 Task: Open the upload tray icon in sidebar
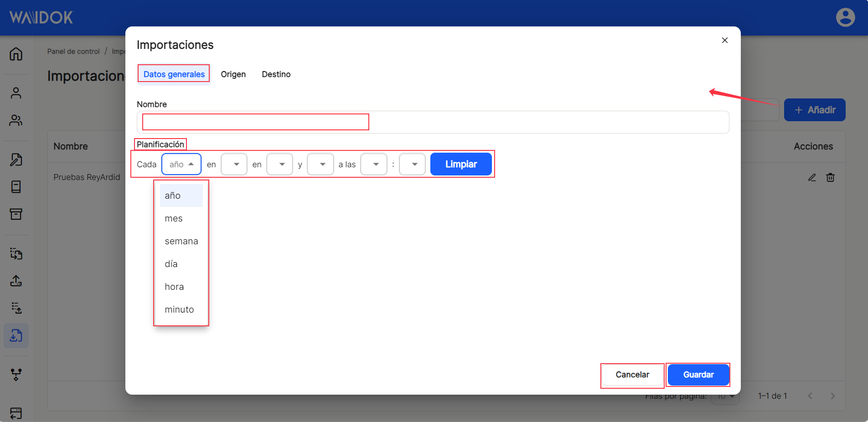16,281
